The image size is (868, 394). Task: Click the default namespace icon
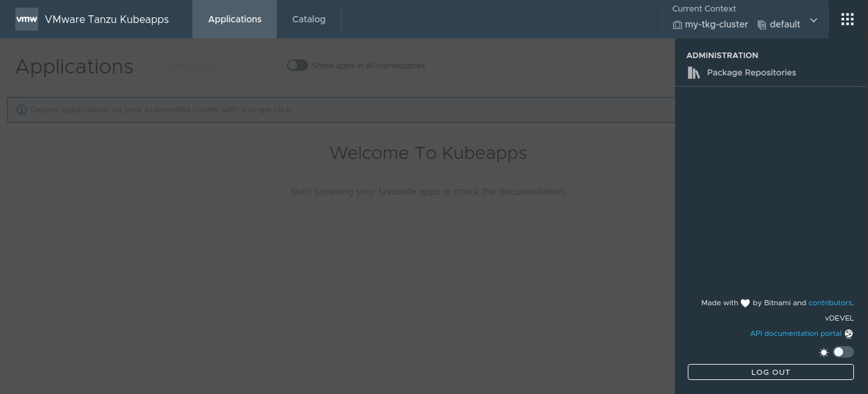click(x=762, y=25)
